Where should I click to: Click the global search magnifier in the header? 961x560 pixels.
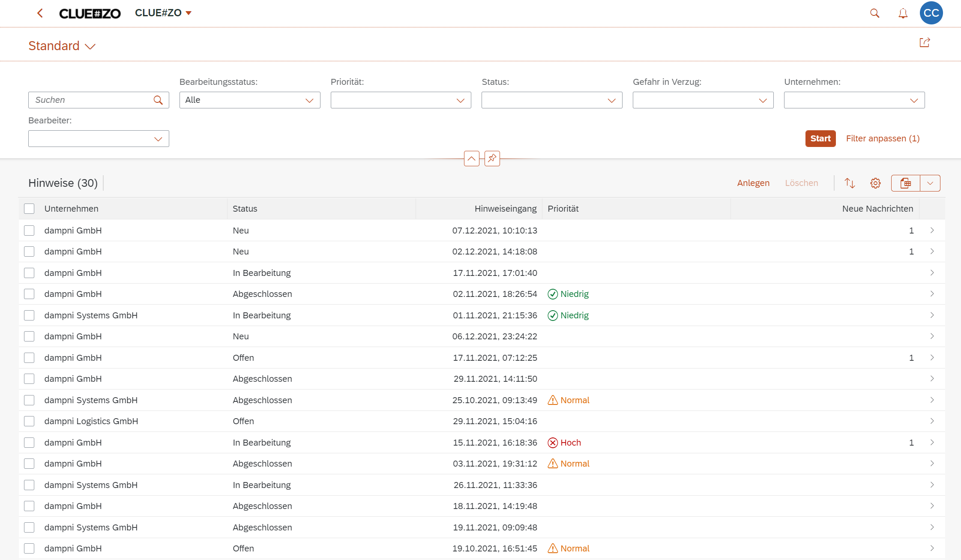(874, 13)
